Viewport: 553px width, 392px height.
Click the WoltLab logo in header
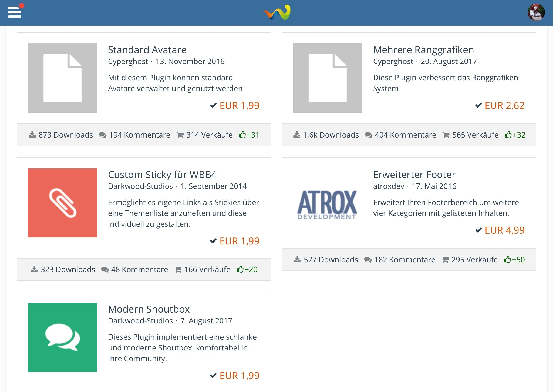click(x=277, y=12)
